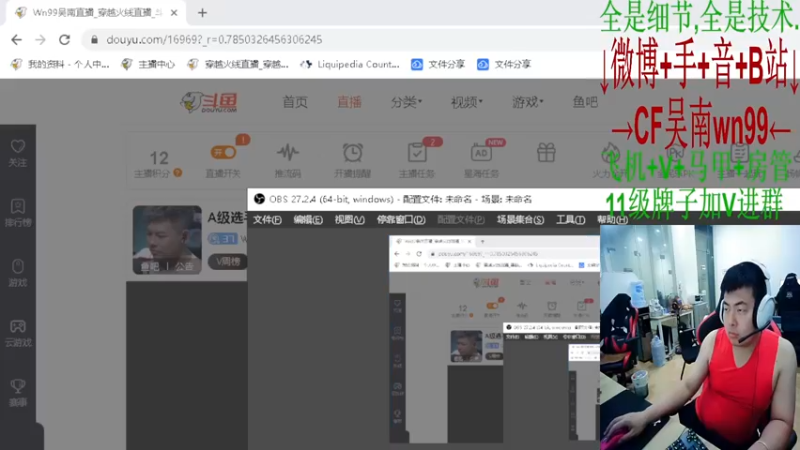
Task: Click the Douyu logo
Action: 209,102
